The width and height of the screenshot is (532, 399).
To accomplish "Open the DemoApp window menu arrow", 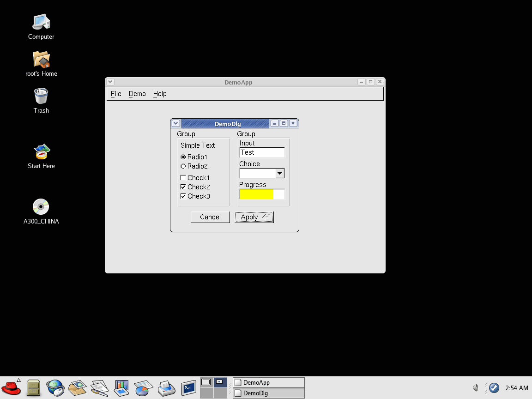I will coord(110,82).
